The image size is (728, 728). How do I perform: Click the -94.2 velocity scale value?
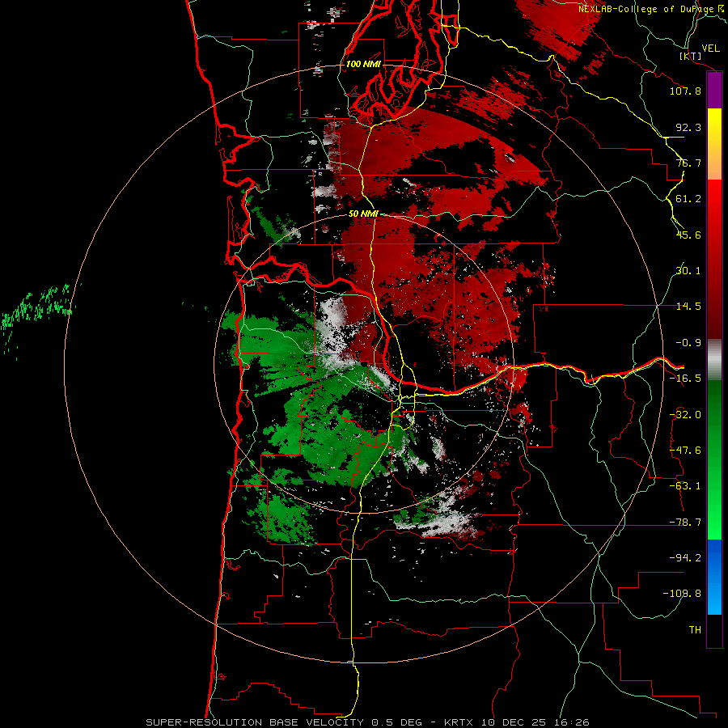point(685,558)
